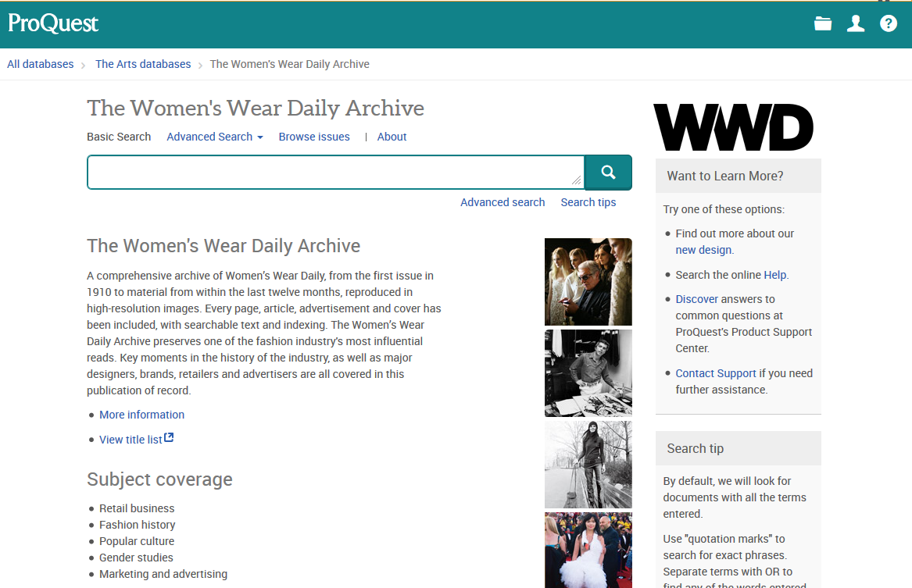The height and width of the screenshot is (588, 912).
Task: Click the Advanced search link below search box
Action: (502, 202)
